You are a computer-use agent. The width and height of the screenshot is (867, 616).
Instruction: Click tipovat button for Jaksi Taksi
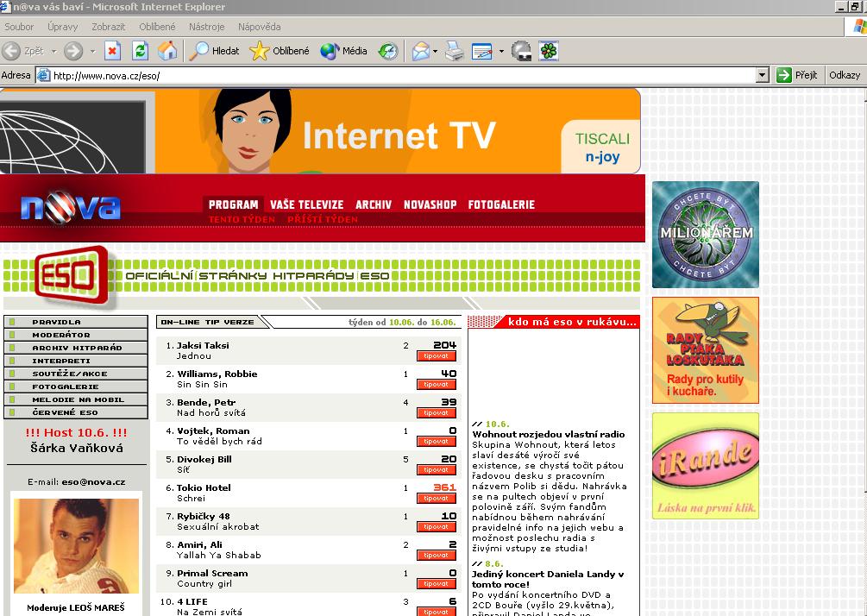click(x=437, y=356)
